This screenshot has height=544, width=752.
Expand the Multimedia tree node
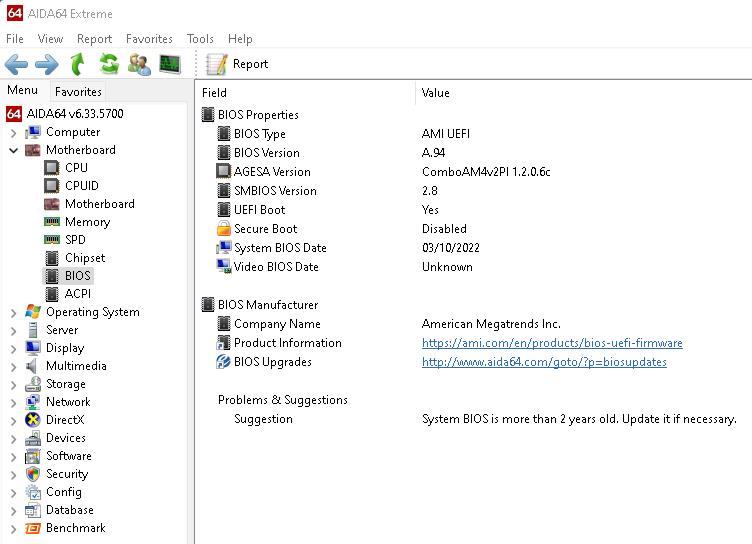(x=13, y=367)
